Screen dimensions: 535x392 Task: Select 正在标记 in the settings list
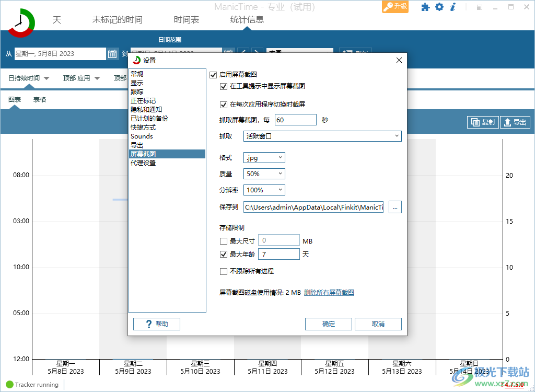coord(167,101)
